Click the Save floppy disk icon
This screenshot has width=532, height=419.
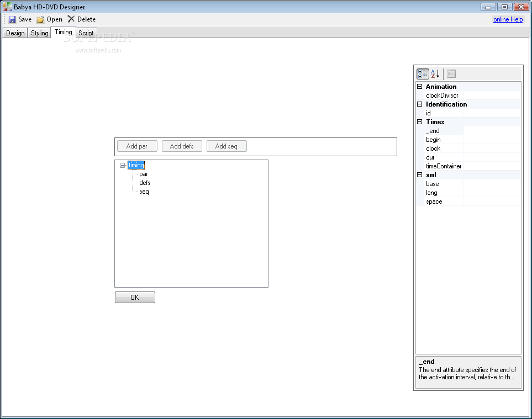(12, 19)
